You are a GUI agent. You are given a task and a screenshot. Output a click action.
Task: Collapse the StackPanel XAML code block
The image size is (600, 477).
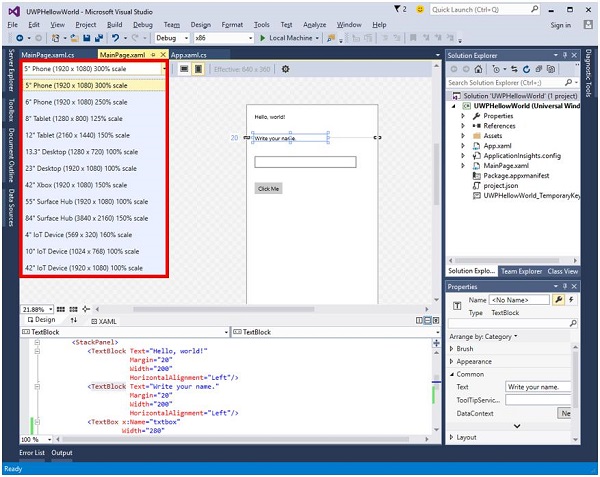pos(36,341)
